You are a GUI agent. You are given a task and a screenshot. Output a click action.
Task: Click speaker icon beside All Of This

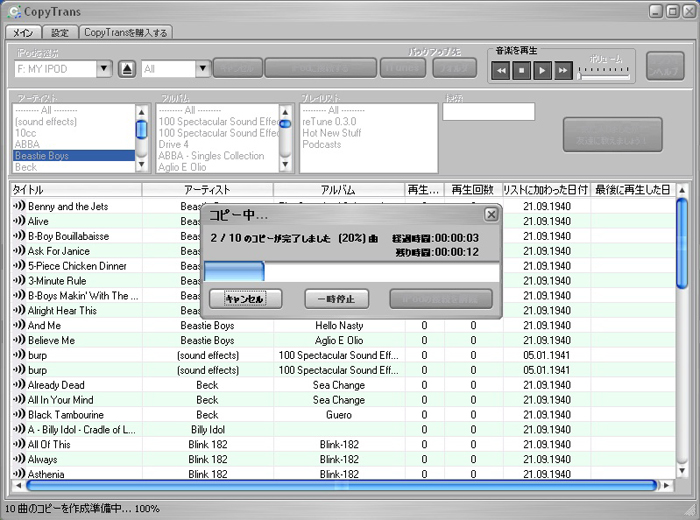pyautogui.click(x=19, y=444)
